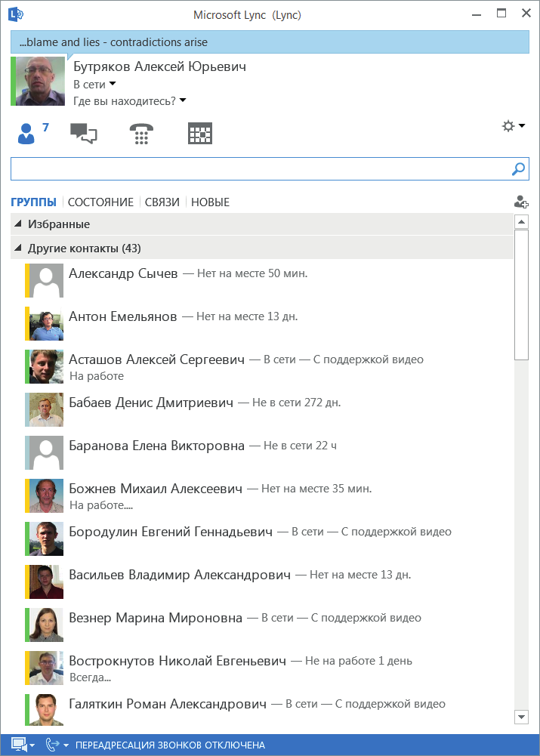
Task: Select contact name Вострокнутов Николай Евгеньевич
Action: (177, 661)
